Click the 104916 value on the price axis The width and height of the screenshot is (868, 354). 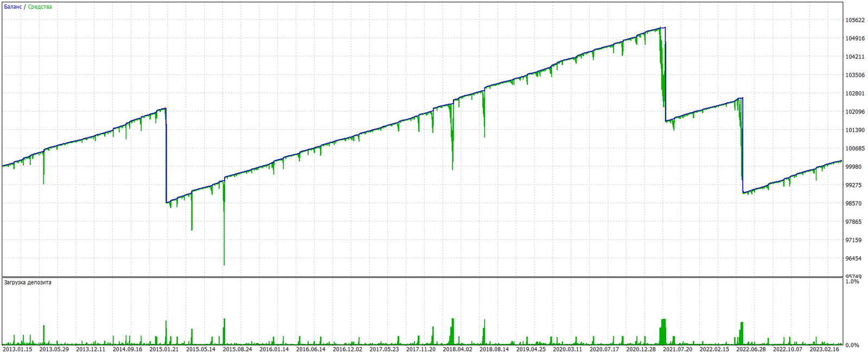[x=855, y=39]
